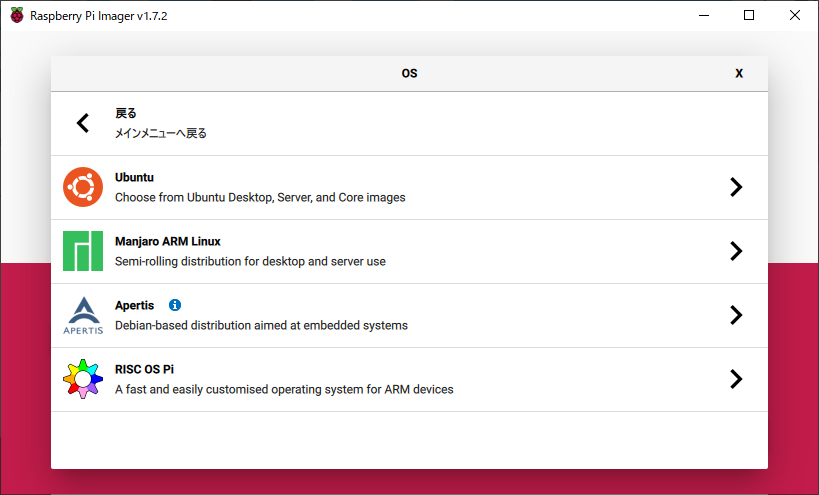The height and width of the screenshot is (495, 819).
Task: Open the Apertis entry title
Action: (135, 305)
